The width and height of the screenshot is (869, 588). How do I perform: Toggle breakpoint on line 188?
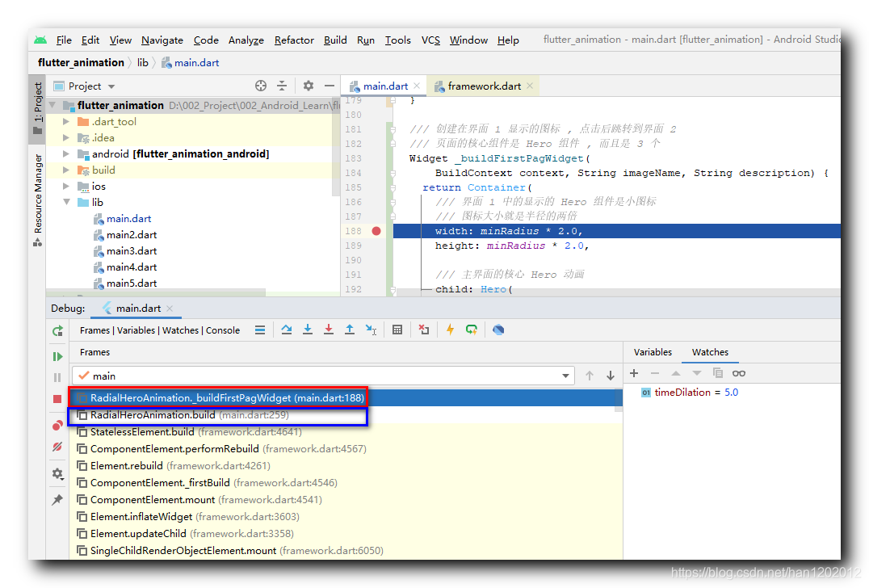point(376,231)
